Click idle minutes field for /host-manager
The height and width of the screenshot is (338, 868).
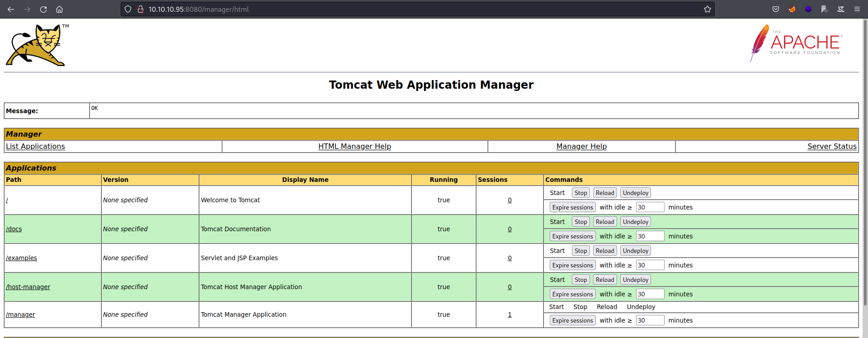(x=650, y=294)
